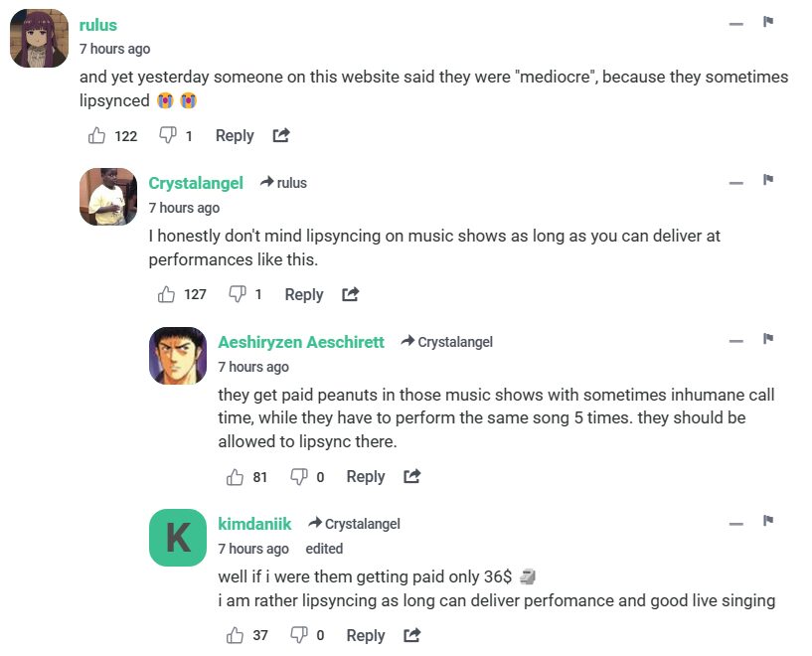
Task: Click Crystalangel's avatar picture
Action: coord(108,197)
